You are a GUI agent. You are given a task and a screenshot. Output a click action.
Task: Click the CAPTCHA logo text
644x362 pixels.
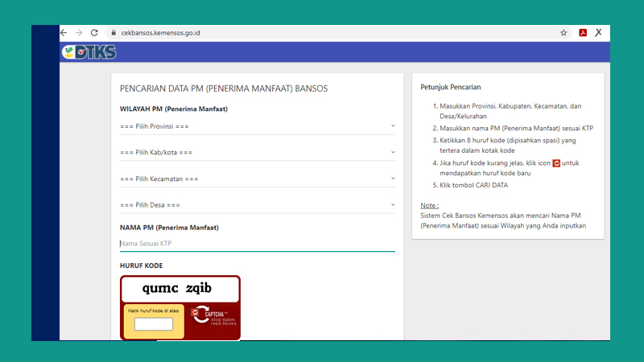click(215, 314)
